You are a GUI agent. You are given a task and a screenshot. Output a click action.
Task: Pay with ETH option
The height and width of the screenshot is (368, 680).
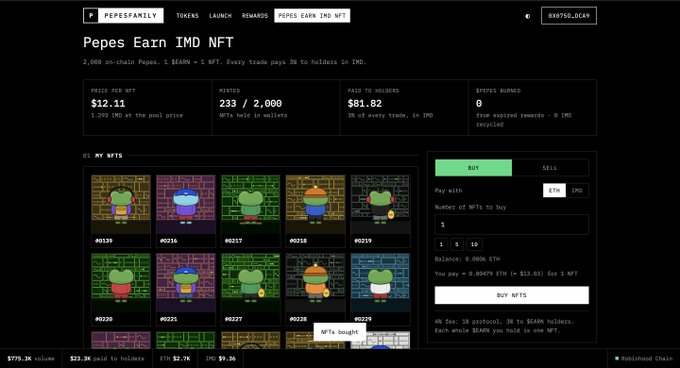click(554, 190)
